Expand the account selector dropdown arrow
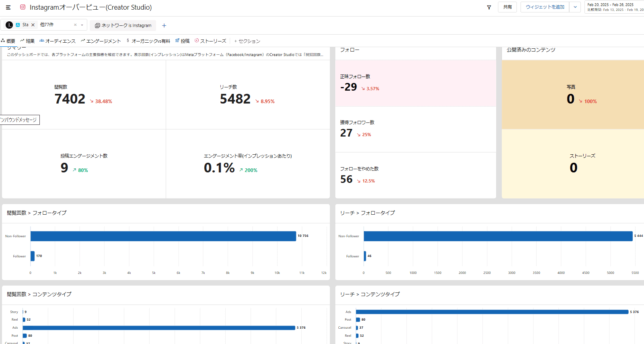 point(82,25)
